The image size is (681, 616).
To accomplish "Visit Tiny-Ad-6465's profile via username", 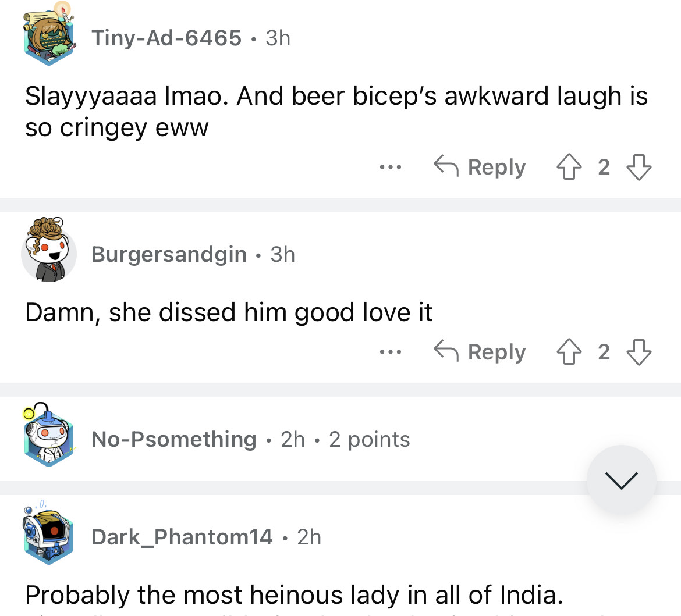I will click(x=166, y=38).
